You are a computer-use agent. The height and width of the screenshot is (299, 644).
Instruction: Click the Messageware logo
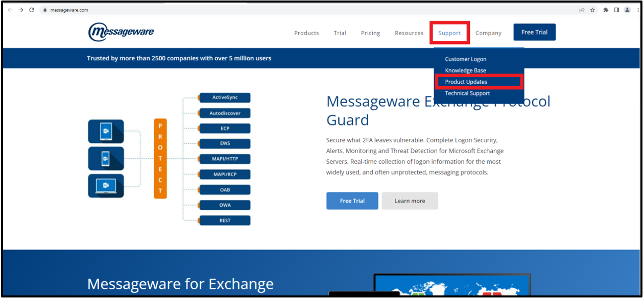(121, 32)
